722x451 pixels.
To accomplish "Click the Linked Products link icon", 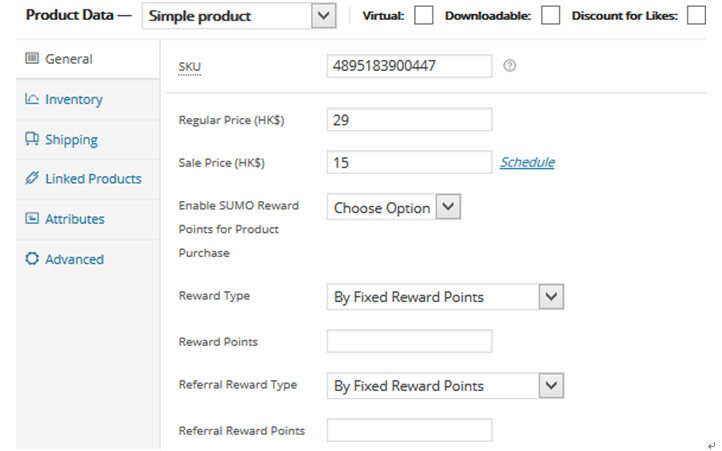I will pos(32,178).
